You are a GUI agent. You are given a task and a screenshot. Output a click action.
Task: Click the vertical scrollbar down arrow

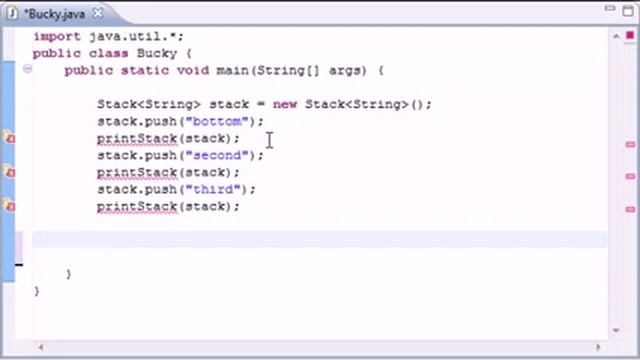tap(616, 330)
